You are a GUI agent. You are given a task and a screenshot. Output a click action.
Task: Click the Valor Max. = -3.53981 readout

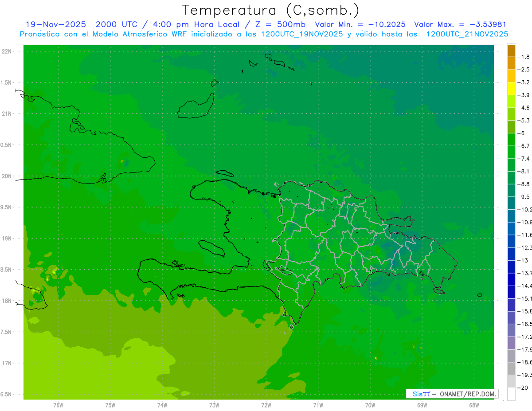point(460,24)
